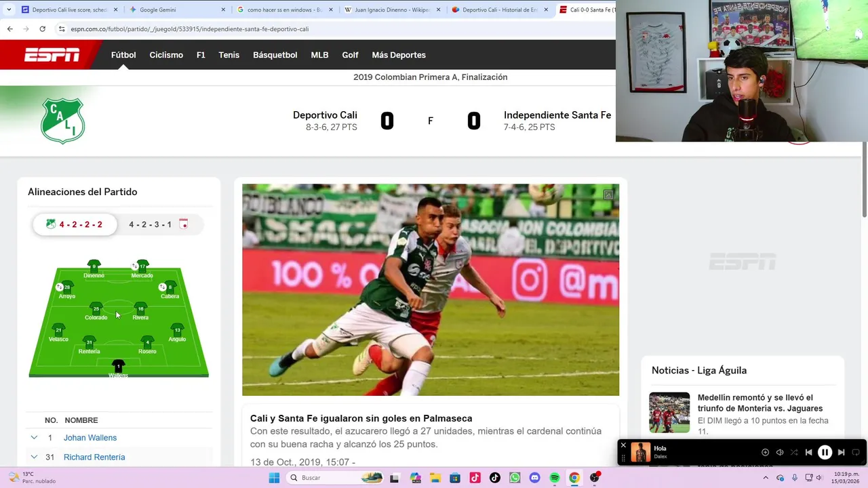The image size is (868, 488).
Task: Skip to the next track
Action: pyautogui.click(x=841, y=452)
